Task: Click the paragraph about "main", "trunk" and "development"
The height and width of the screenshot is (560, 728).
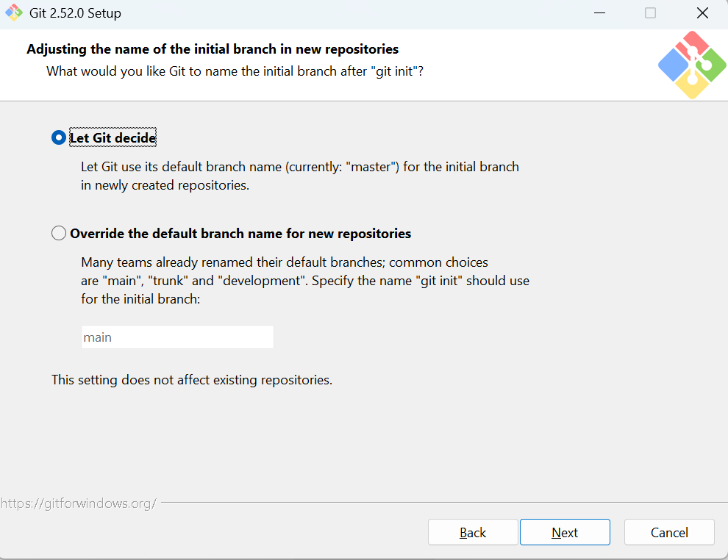Action: pos(305,281)
